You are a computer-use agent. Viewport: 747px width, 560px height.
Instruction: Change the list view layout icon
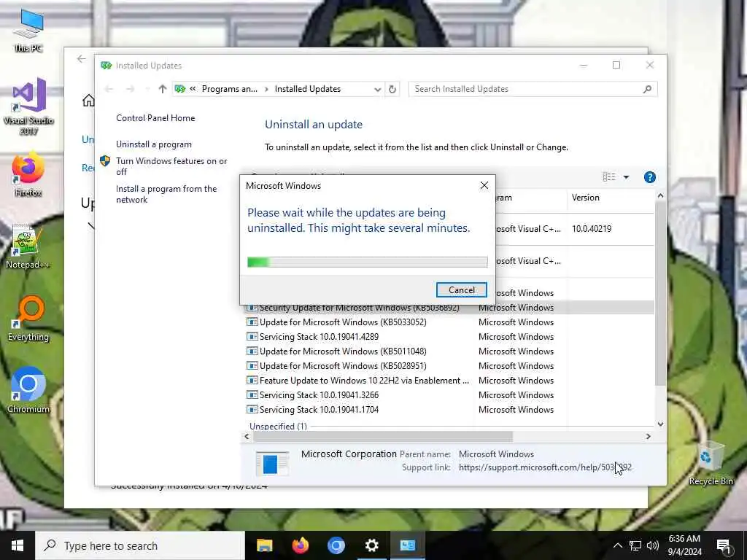pyautogui.click(x=609, y=177)
